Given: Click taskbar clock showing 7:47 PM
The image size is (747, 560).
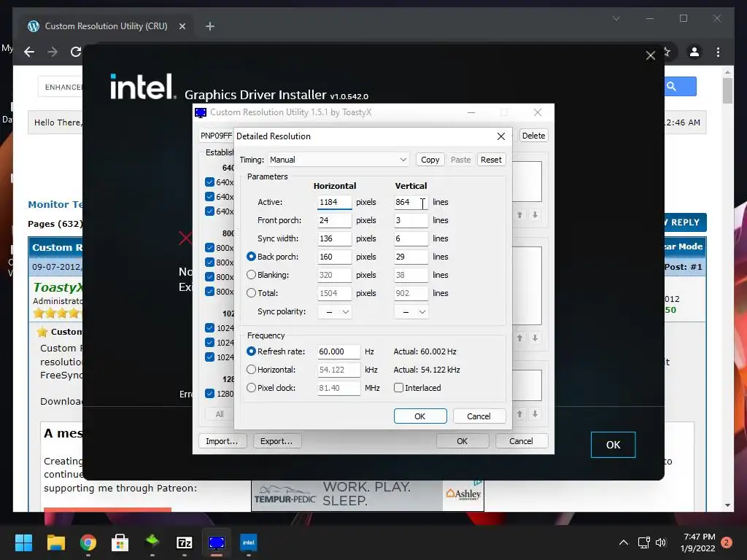Looking at the screenshot, I should pyautogui.click(x=698, y=542).
